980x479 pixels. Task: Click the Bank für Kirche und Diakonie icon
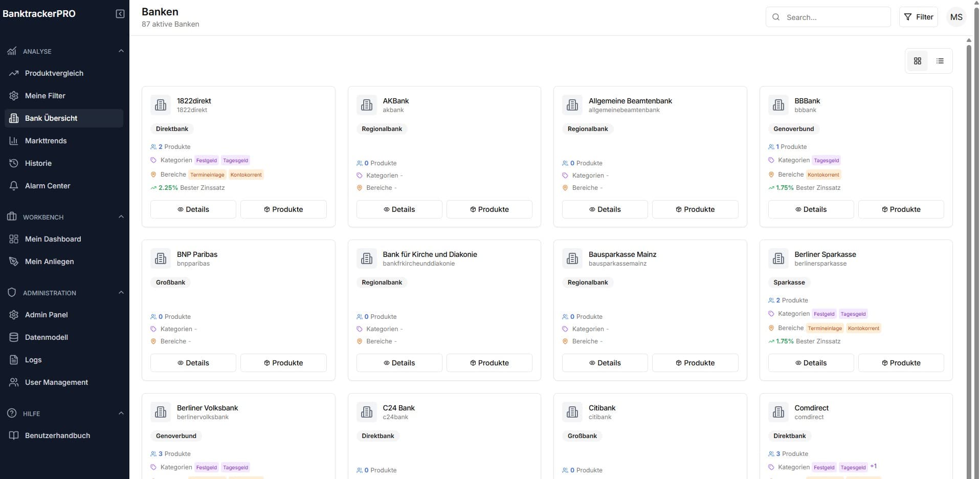pyautogui.click(x=367, y=258)
